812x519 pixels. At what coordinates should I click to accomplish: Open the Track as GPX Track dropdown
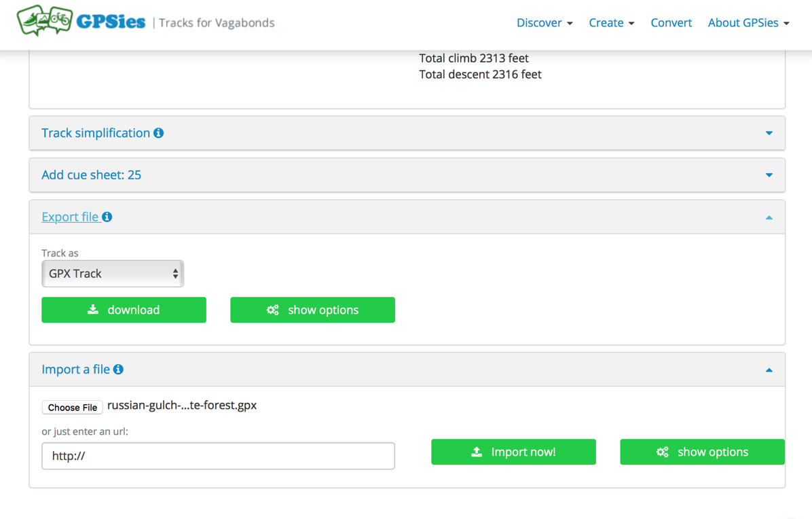tap(113, 274)
